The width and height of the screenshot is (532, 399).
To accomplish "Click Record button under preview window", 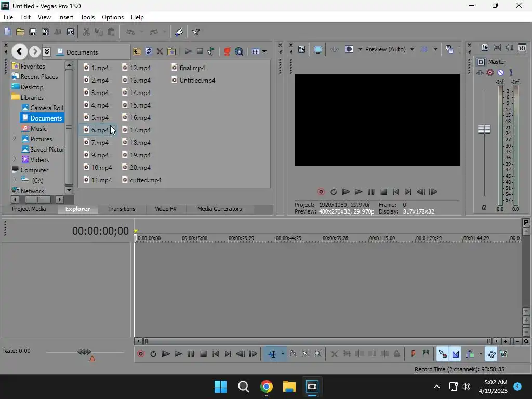I will [321, 192].
